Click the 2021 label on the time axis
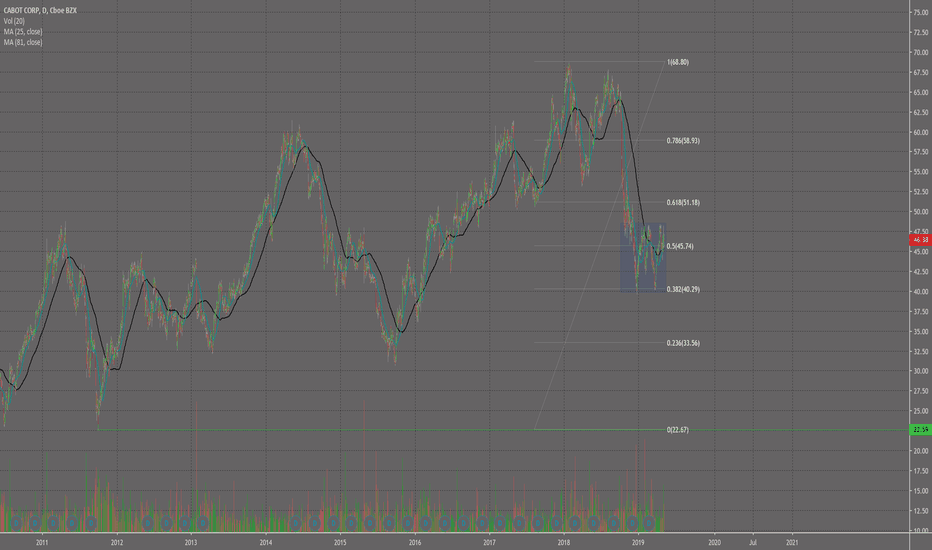 click(792, 542)
